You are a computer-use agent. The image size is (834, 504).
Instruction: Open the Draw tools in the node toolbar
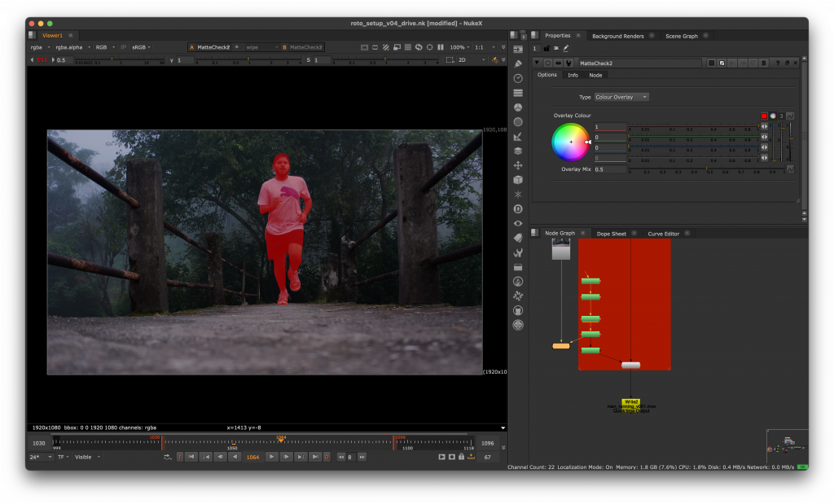[x=518, y=64]
